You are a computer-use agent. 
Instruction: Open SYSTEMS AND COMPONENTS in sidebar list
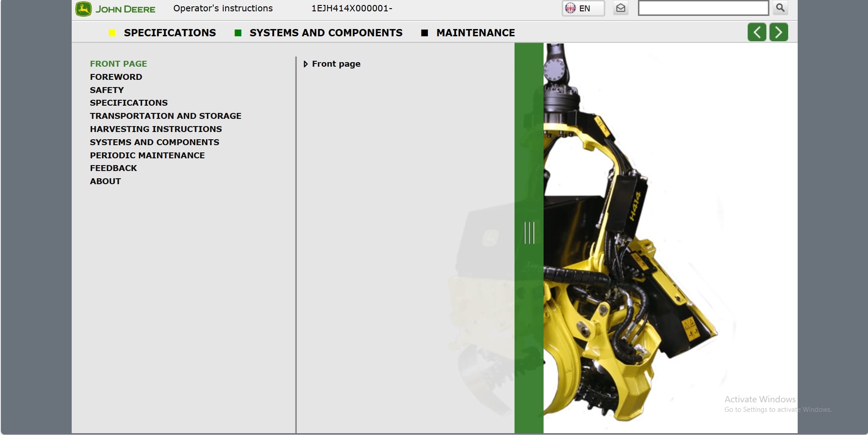pos(155,142)
